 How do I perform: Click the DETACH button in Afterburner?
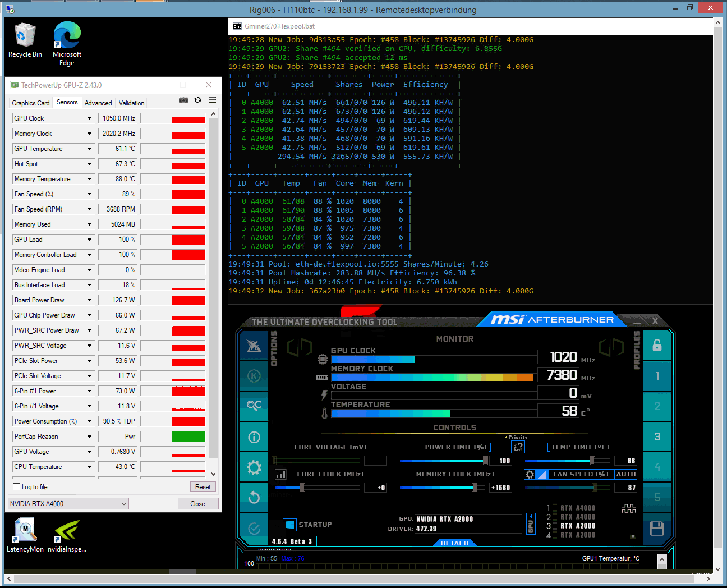(454, 543)
